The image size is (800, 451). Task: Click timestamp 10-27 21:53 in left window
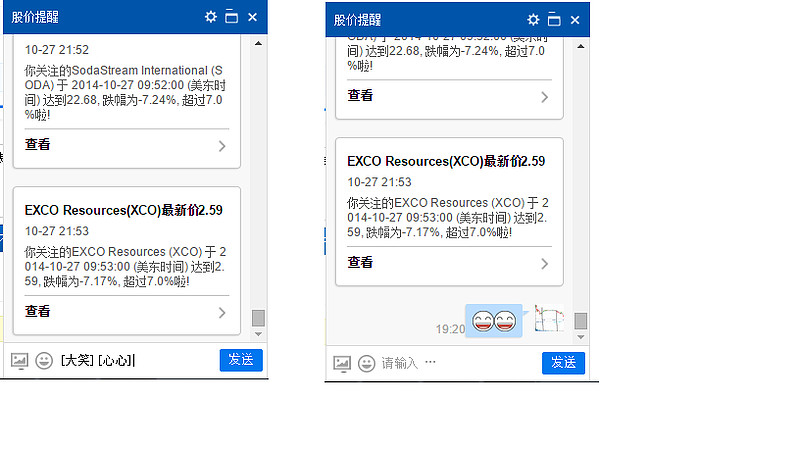click(x=57, y=231)
